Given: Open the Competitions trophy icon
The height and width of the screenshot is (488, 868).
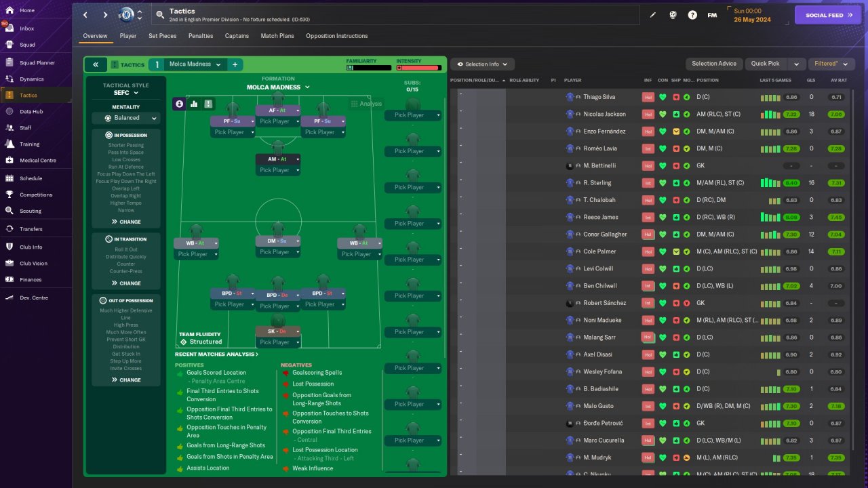Looking at the screenshot, I should pos(9,195).
